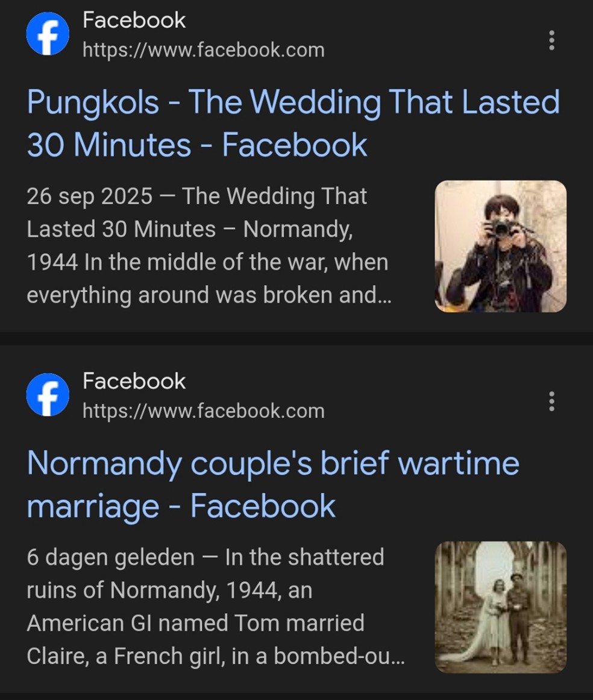Open the wartime wedding photo thumbnail
The height and width of the screenshot is (700, 593).
501,606
